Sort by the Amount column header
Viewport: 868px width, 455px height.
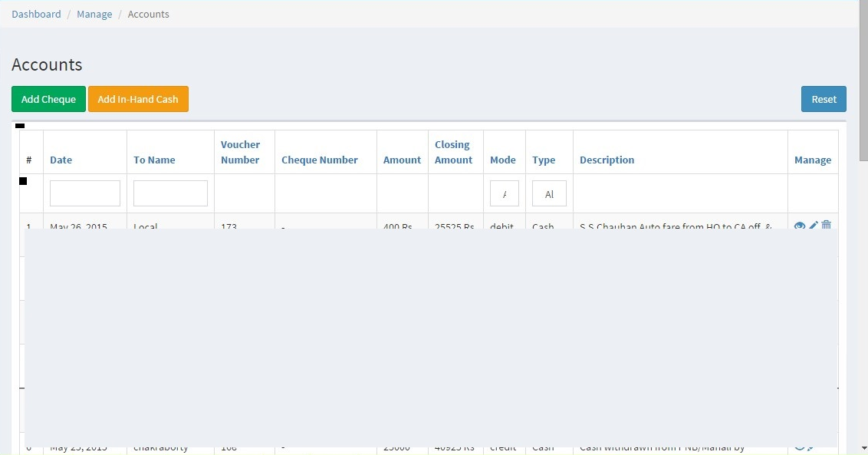click(403, 160)
